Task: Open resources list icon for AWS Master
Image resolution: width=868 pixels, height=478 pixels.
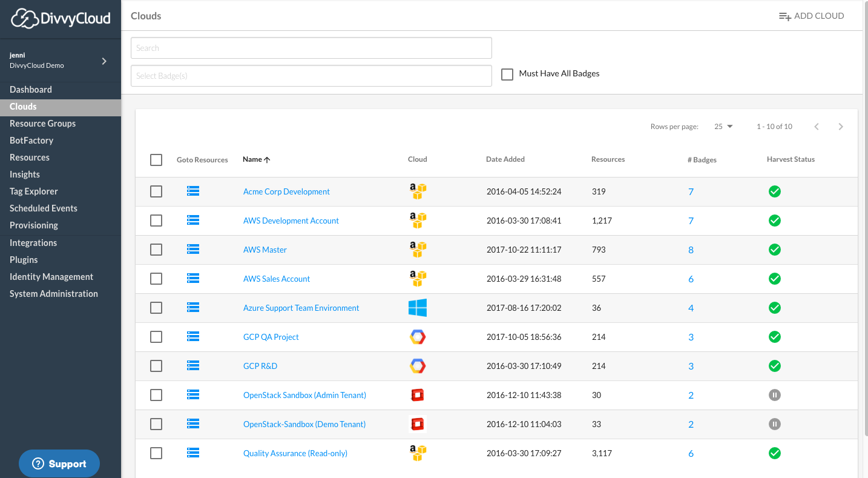Action: coord(193,250)
